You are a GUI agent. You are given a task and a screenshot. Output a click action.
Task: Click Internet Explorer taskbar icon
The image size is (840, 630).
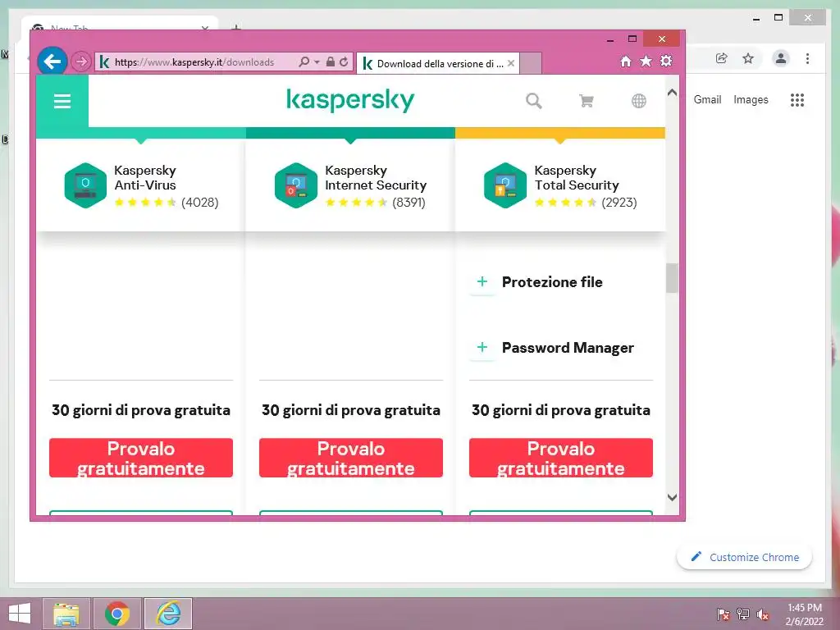[168, 614]
